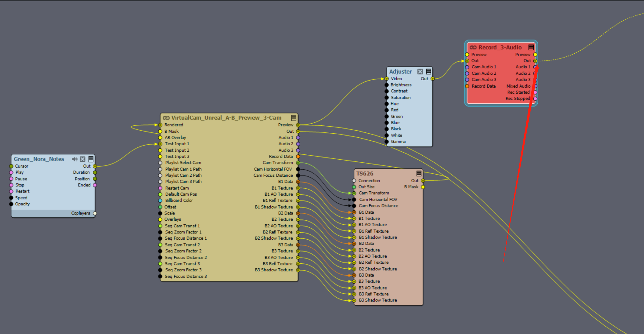Click the Connection input pin on TS626
This screenshot has height=334, width=644.
[x=354, y=181]
